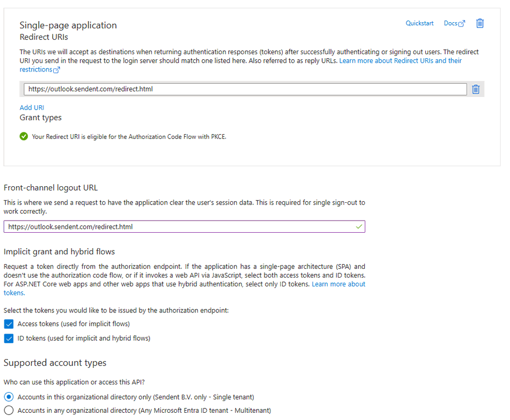Viewport: 510px width, 420px height.
Task: Toggle the Access tokens checkbox
Action: pyautogui.click(x=9, y=324)
